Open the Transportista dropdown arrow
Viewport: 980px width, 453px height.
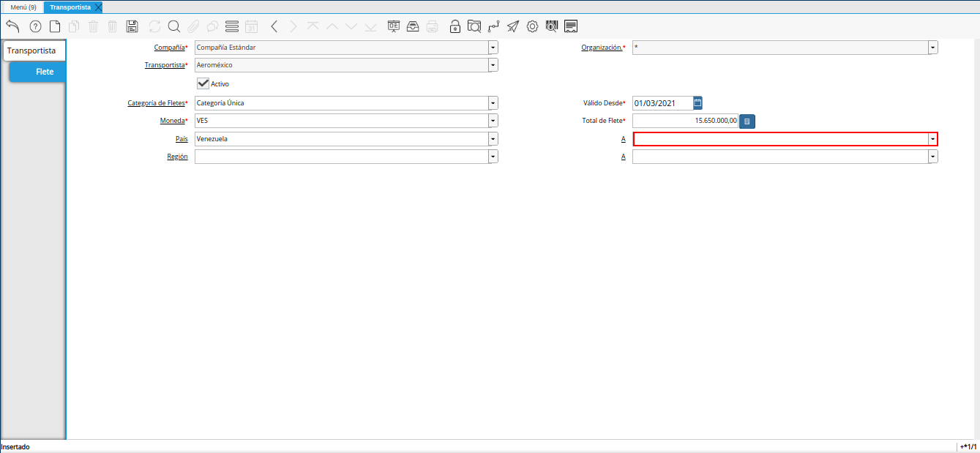pos(493,65)
